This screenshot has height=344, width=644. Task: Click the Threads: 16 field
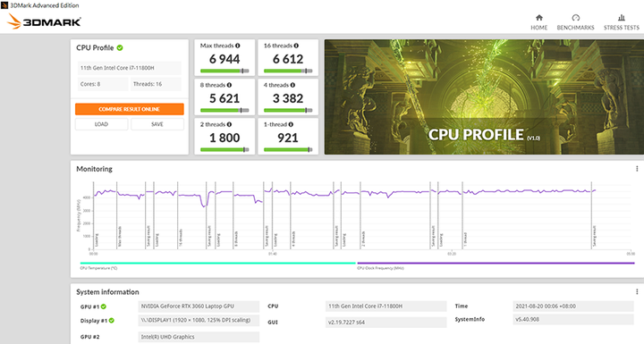pos(156,84)
